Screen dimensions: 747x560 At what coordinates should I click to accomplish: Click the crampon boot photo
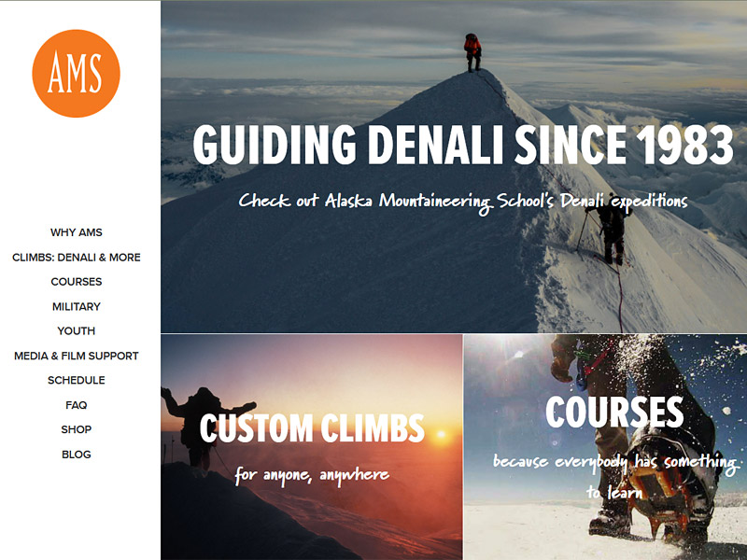(605, 447)
